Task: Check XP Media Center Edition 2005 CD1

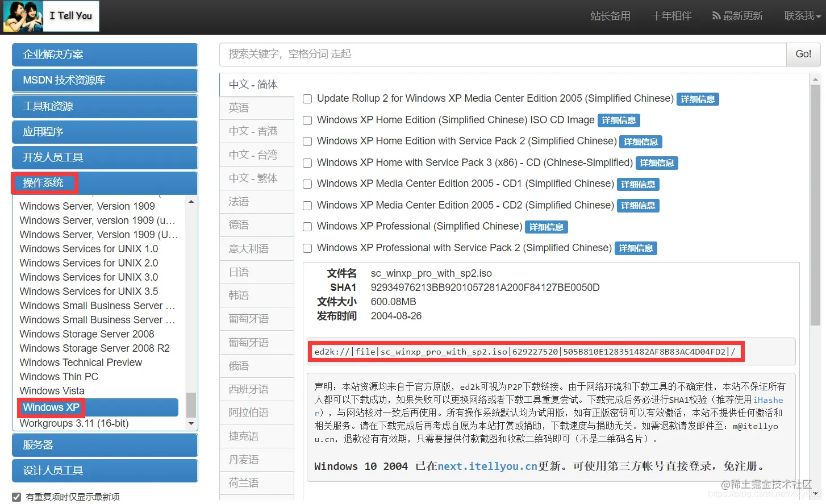Action: point(307,184)
